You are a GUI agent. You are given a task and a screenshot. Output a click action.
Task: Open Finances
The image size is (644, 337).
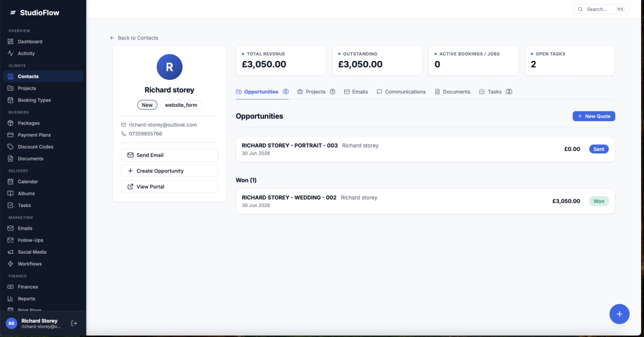pyautogui.click(x=43, y=287)
